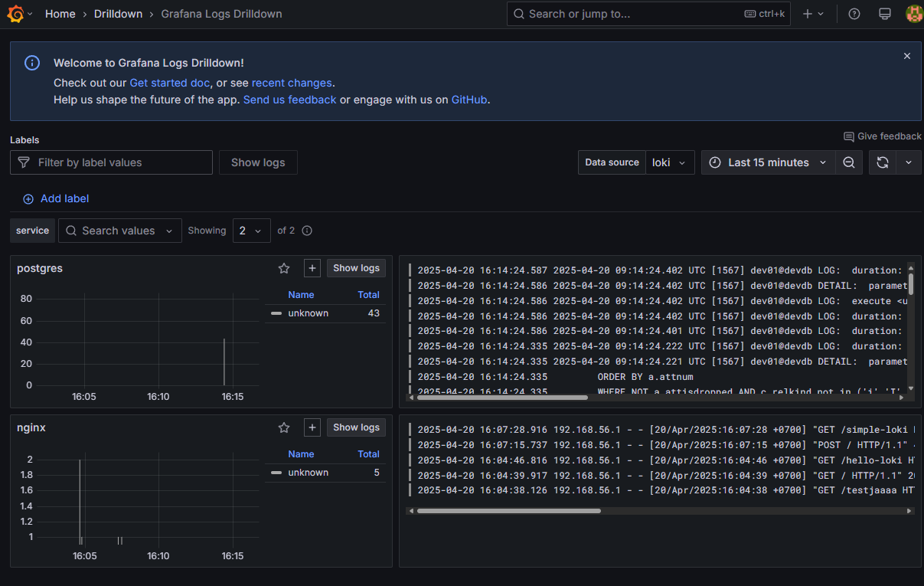Click Show logs button for nginx
The width and height of the screenshot is (924, 586).
click(356, 427)
